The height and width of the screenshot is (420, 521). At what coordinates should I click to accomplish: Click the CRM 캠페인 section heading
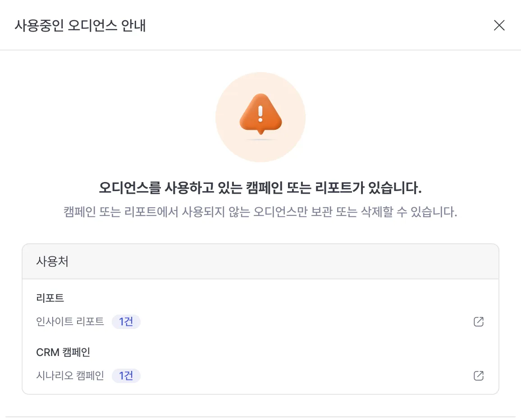tap(63, 352)
